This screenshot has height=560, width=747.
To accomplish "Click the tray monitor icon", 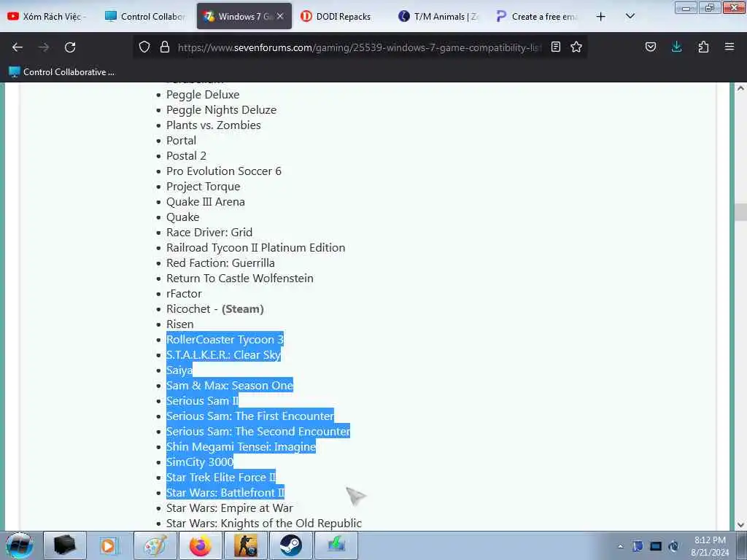I will pyautogui.click(x=656, y=546).
